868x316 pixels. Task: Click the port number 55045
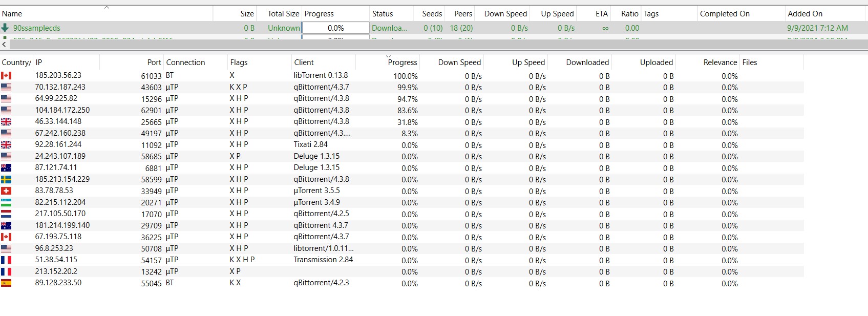tap(152, 283)
